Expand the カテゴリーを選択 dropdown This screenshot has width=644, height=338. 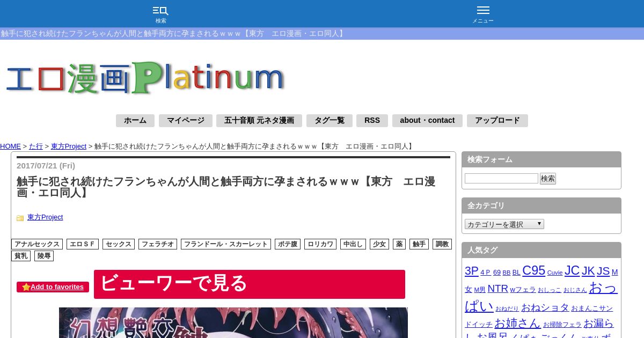pyautogui.click(x=504, y=224)
